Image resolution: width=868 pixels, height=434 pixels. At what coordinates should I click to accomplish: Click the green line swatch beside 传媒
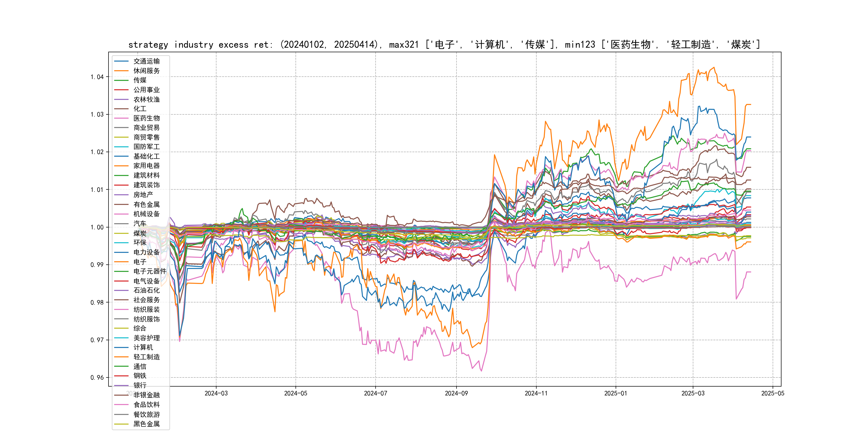click(x=121, y=80)
